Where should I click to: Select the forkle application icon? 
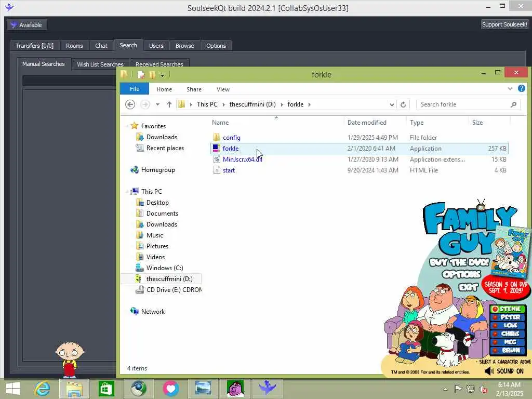pos(217,148)
